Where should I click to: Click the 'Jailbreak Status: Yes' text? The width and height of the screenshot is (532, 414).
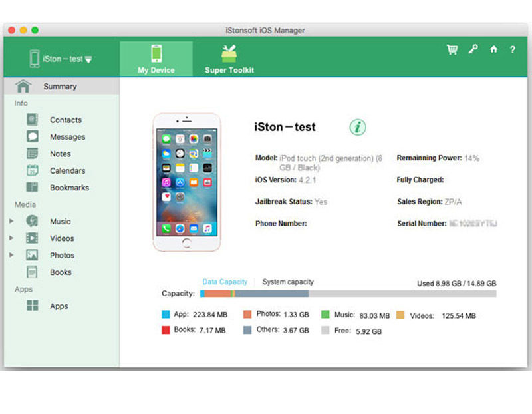coord(291,202)
